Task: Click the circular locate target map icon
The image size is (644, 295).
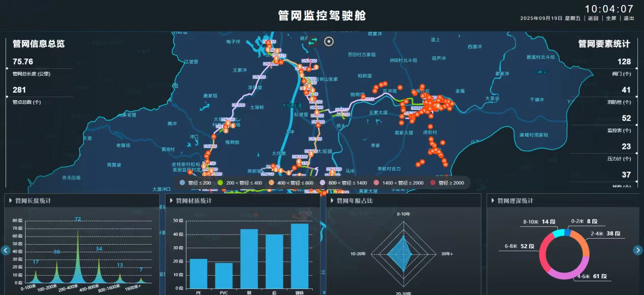Action: pos(329,41)
